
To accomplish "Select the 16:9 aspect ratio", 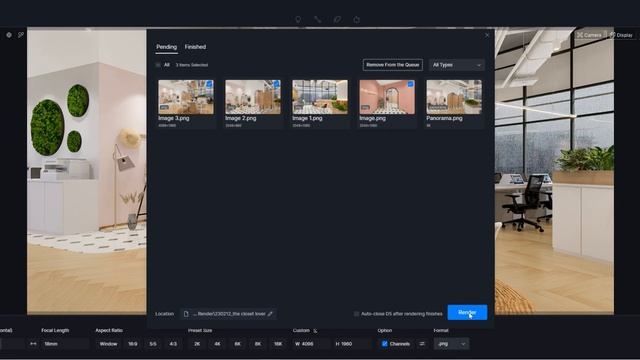I will point(133,344).
